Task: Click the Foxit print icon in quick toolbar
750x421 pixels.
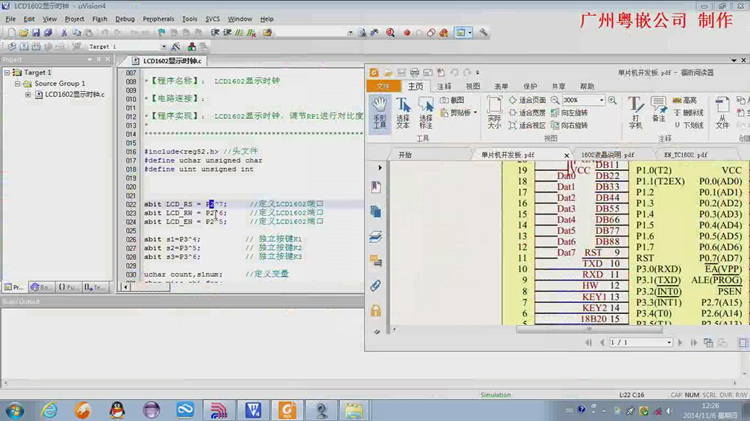Action: point(414,73)
